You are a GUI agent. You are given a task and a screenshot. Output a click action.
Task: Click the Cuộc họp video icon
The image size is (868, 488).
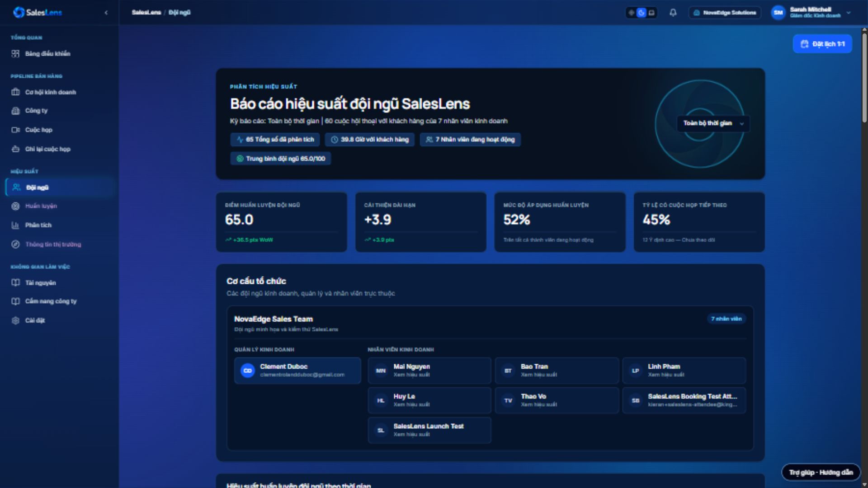tap(16, 130)
